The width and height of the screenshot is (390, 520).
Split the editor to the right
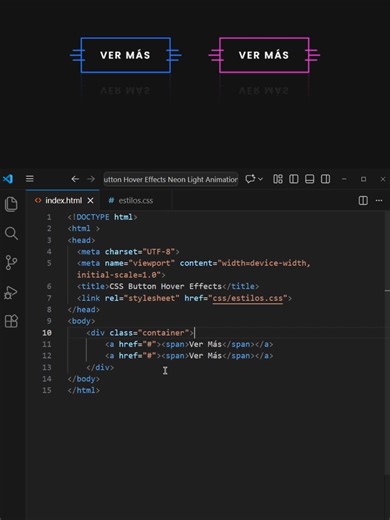(363, 200)
